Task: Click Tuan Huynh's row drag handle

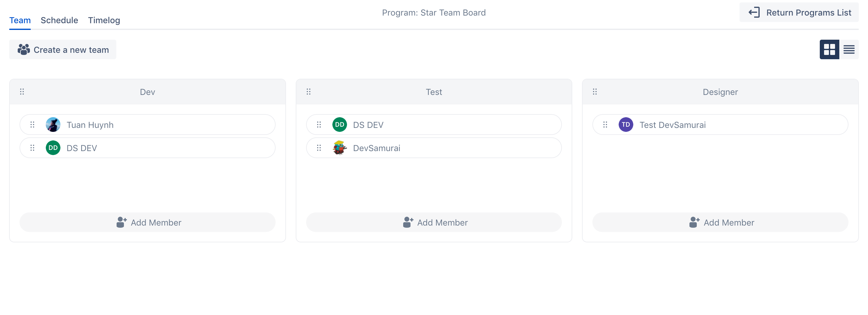Action: (x=32, y=125)
